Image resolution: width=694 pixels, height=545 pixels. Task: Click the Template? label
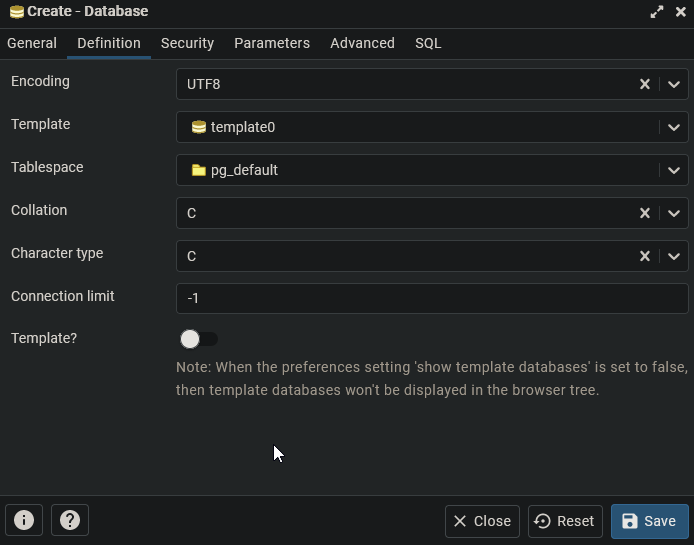[x=44, y=338]
